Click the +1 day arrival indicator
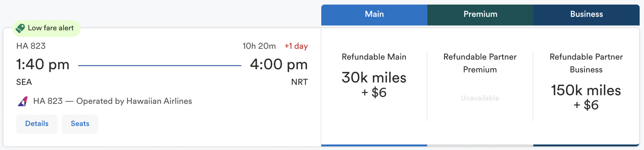The image size is (644, 150). pos(296,46)
